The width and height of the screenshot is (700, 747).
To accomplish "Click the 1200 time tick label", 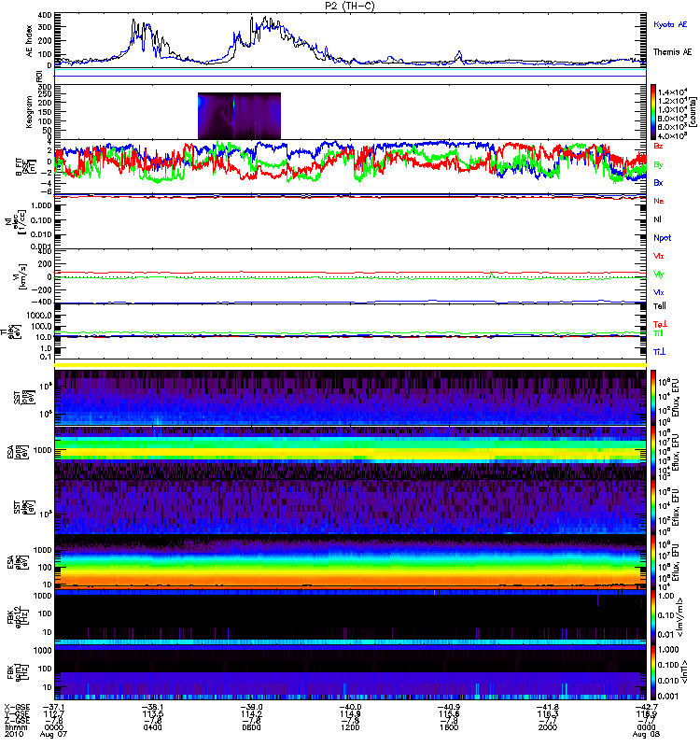I will [x=351, y=727].
